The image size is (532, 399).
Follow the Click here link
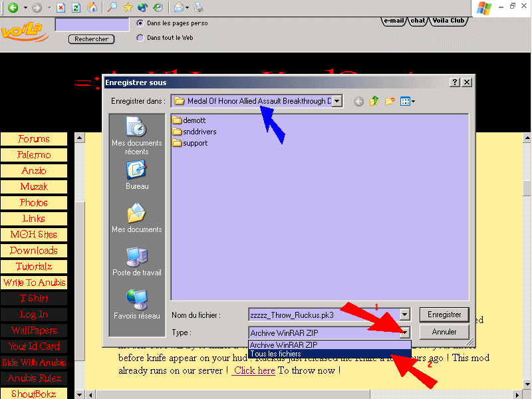tap(254, 370)
